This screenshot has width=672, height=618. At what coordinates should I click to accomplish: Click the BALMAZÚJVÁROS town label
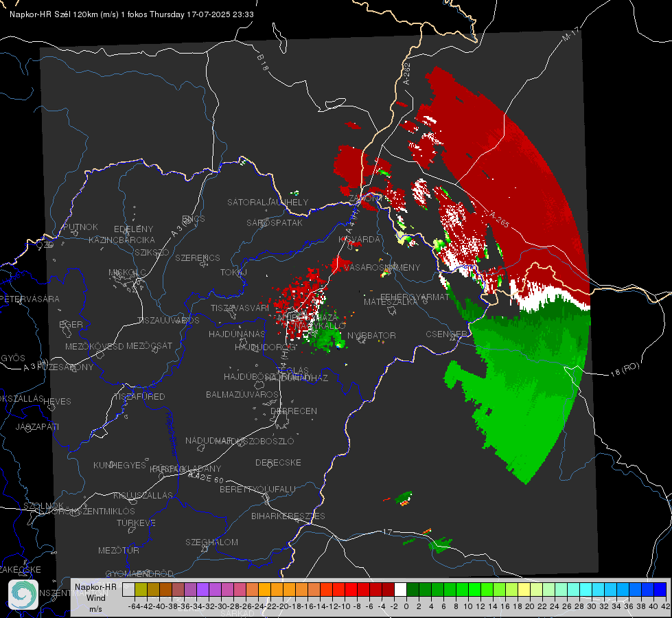[x=242, y=394]
